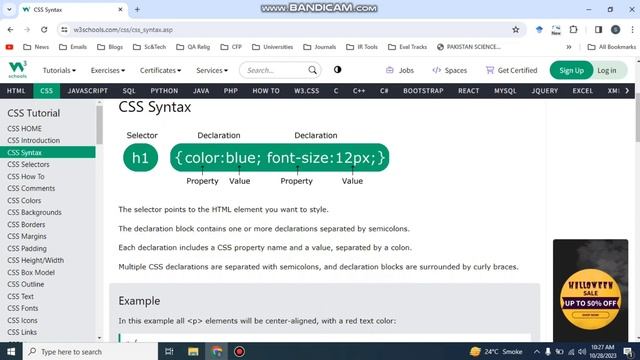Open Task View on taskbar
Viewport: 640px width, 360px height.
coord(169,351)
